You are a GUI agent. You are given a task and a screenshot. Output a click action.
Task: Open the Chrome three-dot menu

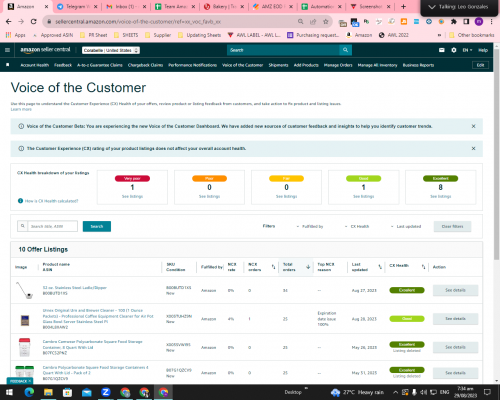pos(491,22)
